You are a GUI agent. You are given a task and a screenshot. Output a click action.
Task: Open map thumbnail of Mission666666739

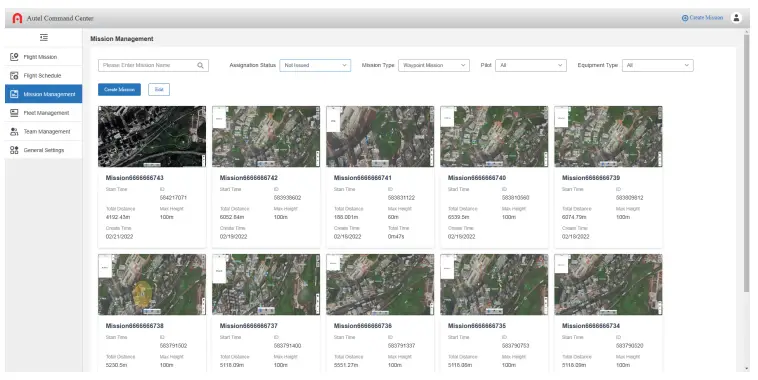[608, 136]
